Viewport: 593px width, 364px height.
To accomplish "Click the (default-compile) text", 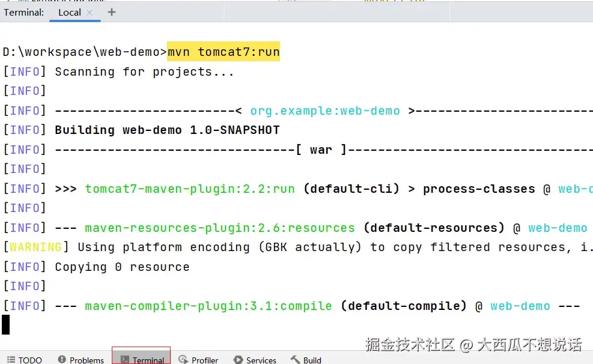I will coord(404,306).
